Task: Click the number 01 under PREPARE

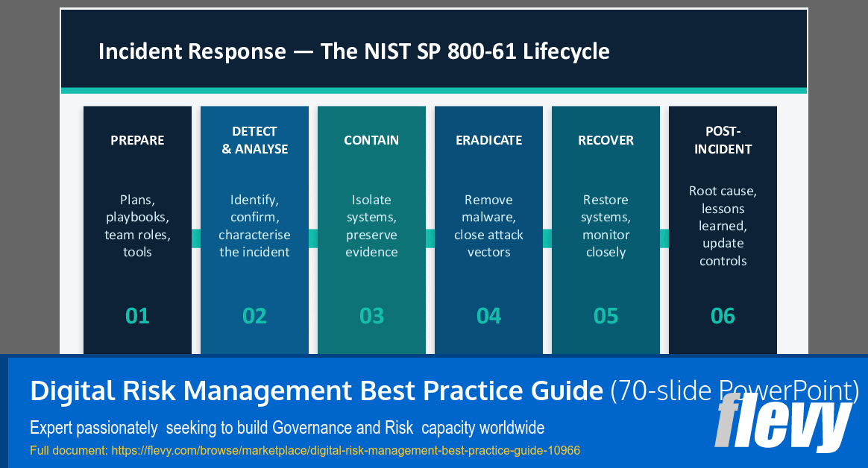Action: (137, 315)
